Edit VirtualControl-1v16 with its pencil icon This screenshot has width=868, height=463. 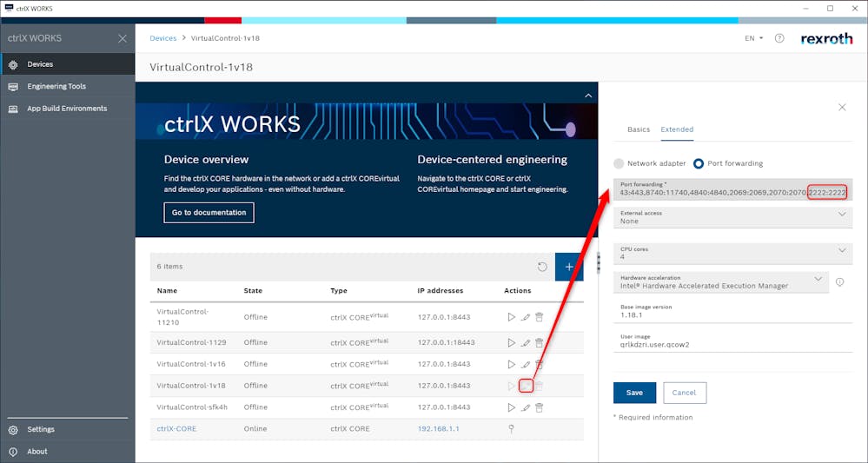526,364
